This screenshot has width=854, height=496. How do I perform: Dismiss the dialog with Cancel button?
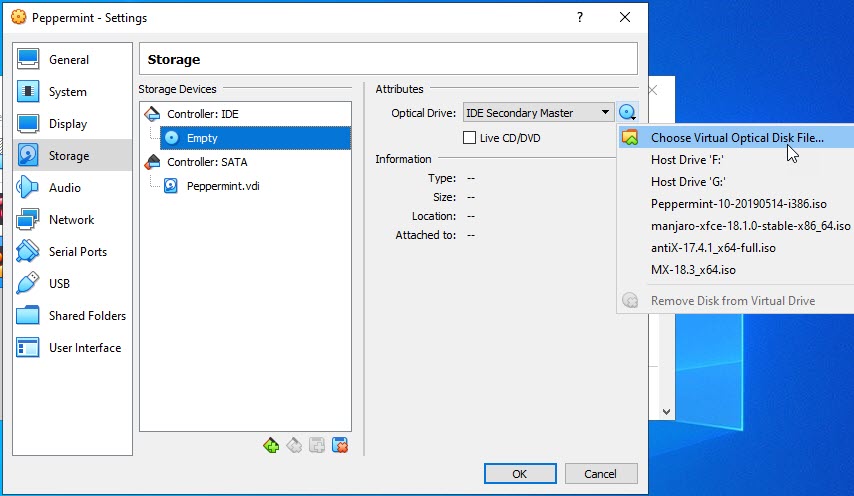tap(601, 474)
